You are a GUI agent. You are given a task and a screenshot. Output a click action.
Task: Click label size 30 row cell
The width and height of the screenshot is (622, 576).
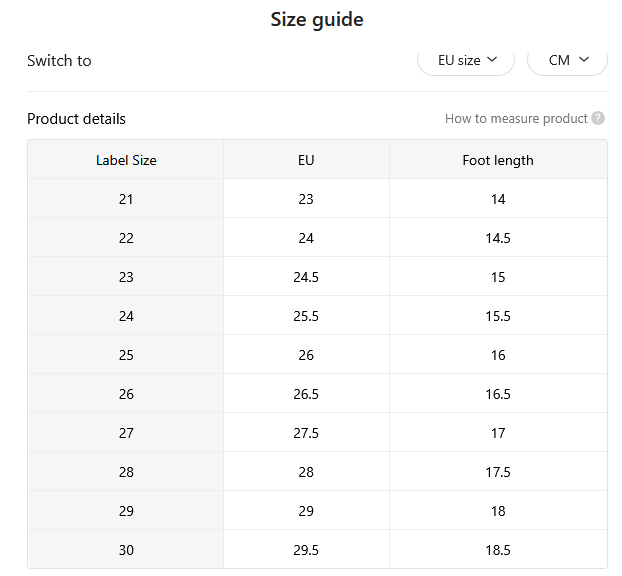click(x=126, y=549)
